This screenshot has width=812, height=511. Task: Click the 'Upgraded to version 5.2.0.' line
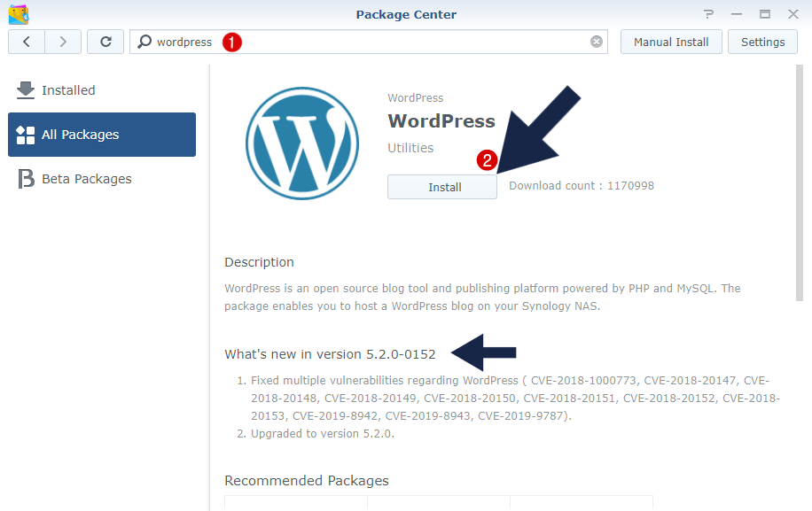(323, 433)
